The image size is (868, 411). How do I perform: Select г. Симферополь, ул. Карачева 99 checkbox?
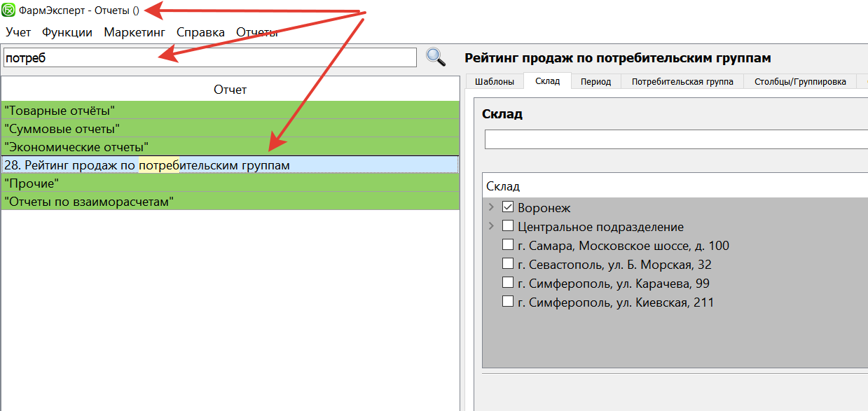point(508,284)
